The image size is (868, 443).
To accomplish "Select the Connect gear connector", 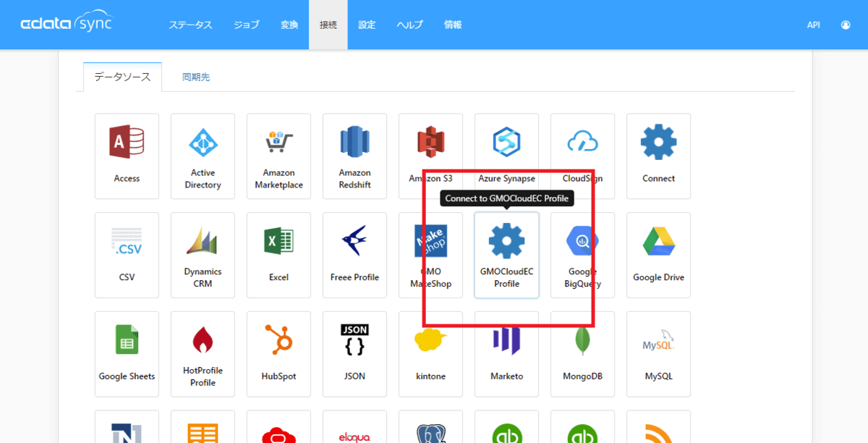I will point(658,156).
